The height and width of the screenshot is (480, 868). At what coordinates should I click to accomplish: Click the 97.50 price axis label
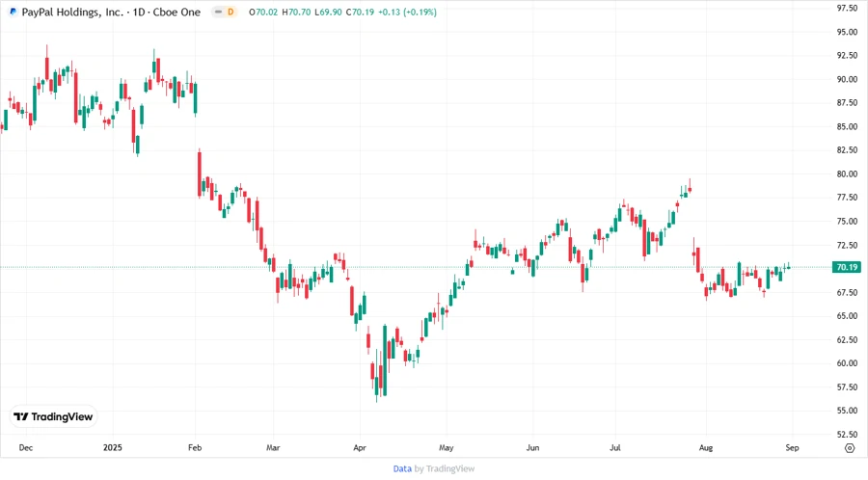847,8
